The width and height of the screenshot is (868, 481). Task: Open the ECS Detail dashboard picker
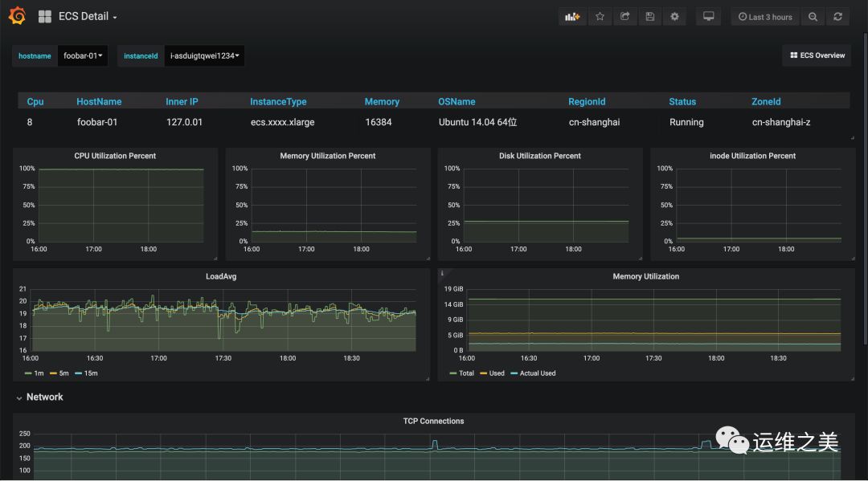coord(88,17)
